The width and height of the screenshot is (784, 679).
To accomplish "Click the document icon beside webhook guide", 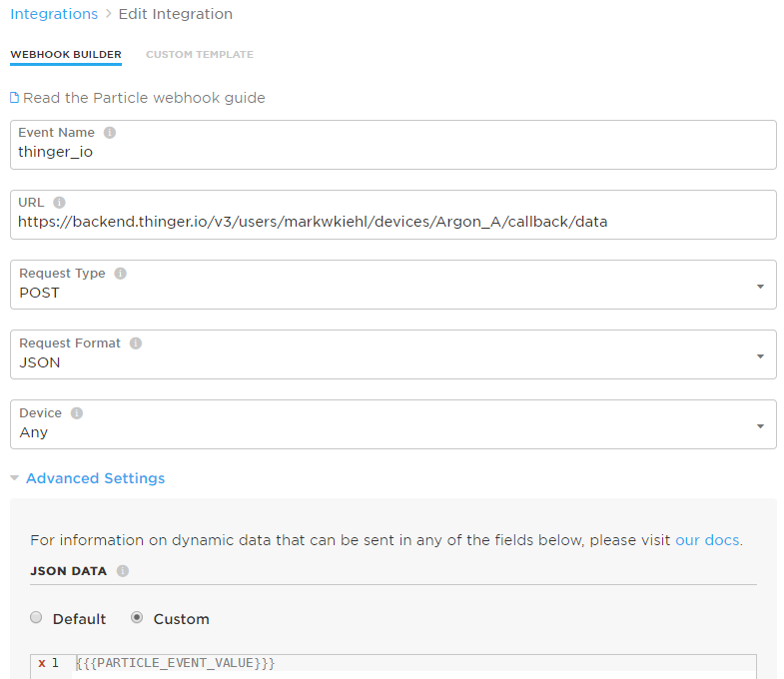I will (x=15, y=98).
